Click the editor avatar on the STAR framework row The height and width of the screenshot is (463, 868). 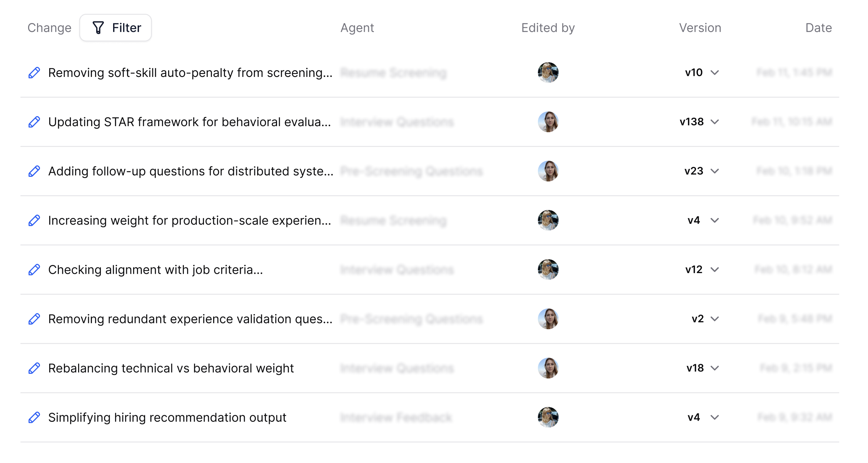548,122
